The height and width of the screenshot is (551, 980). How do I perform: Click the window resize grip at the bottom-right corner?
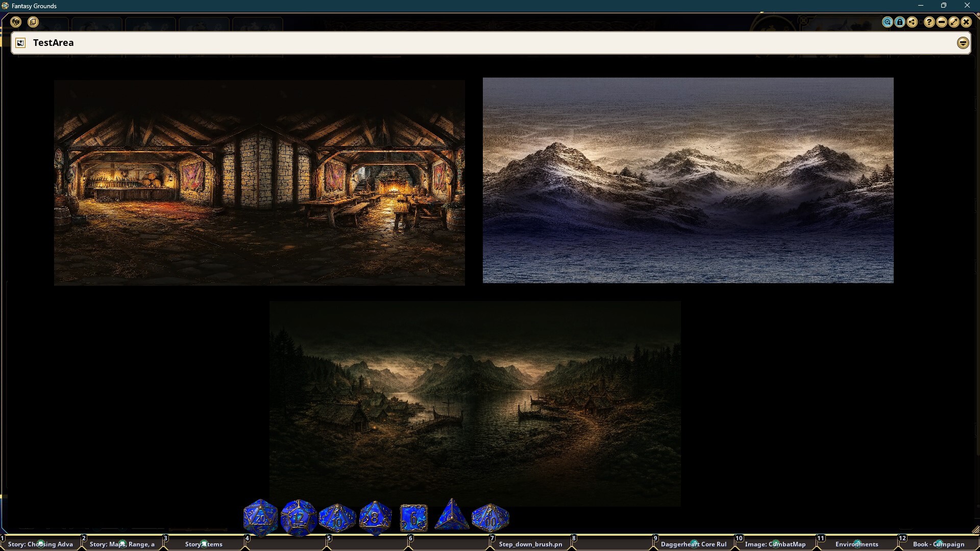pyautogui.click(x=975, y=530)
